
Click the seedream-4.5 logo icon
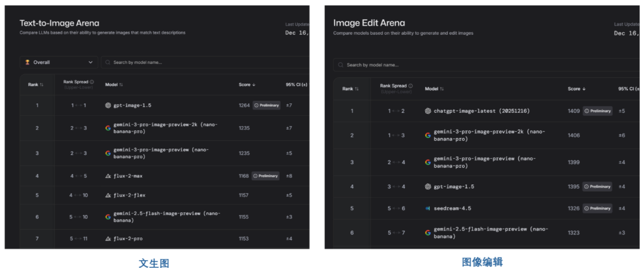point(428,208)
